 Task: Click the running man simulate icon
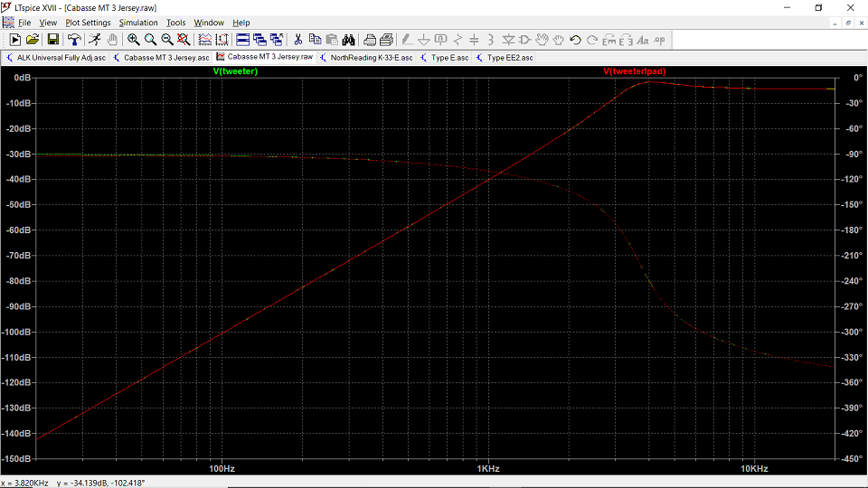pyautogui.click(x=95, y=40)
